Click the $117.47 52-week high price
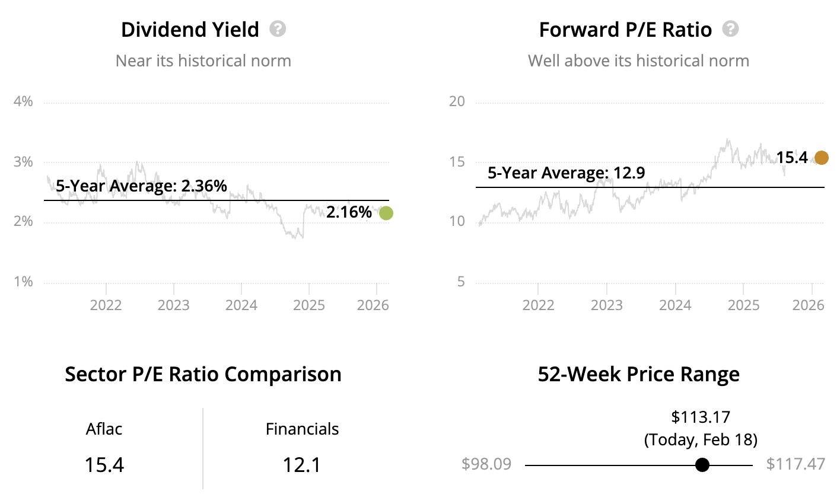 (x=795, y=464)
